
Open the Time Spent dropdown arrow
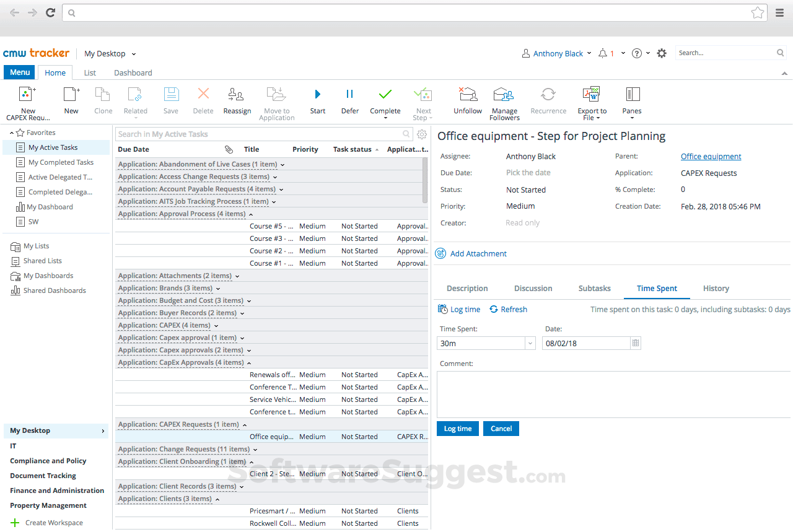click(x=530, y=343)
